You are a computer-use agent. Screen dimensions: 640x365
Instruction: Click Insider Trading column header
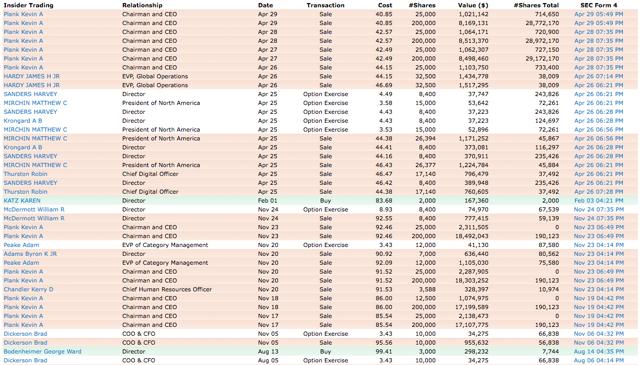[29, 5]
